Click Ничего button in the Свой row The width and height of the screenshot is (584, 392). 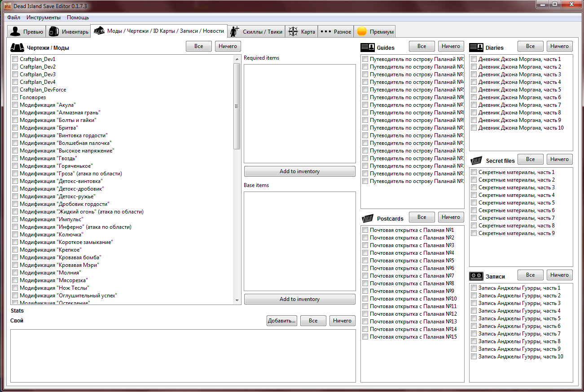(342, 321)
